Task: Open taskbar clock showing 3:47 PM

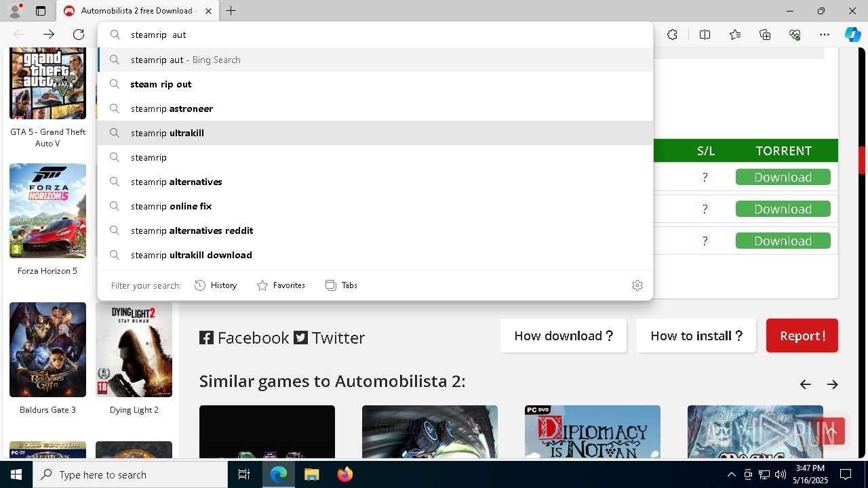Action: point(810,474)
